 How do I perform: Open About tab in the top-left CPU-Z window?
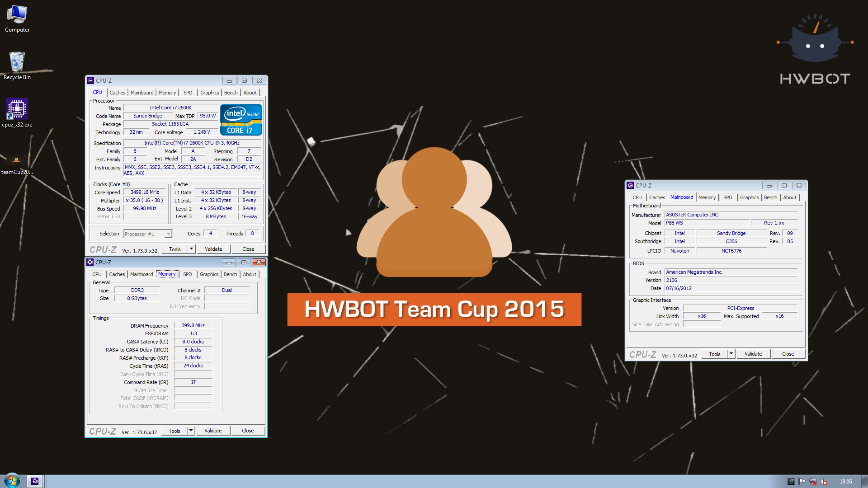pyautogui.click(x=250, y=93)
